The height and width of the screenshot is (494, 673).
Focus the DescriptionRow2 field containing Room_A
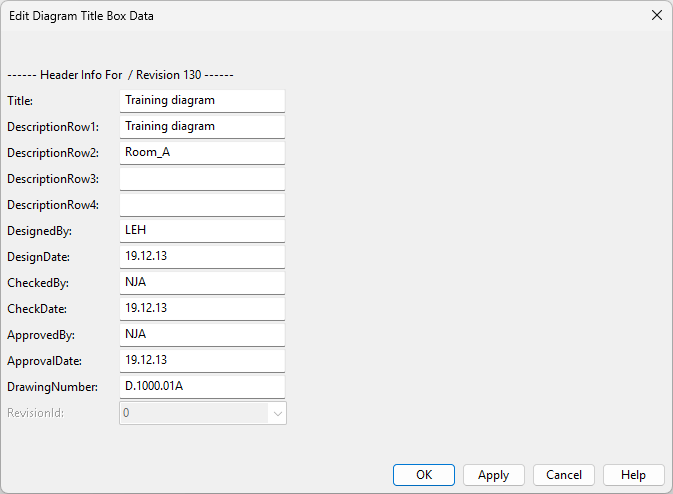pyautogui.click(x=202, y=152)
